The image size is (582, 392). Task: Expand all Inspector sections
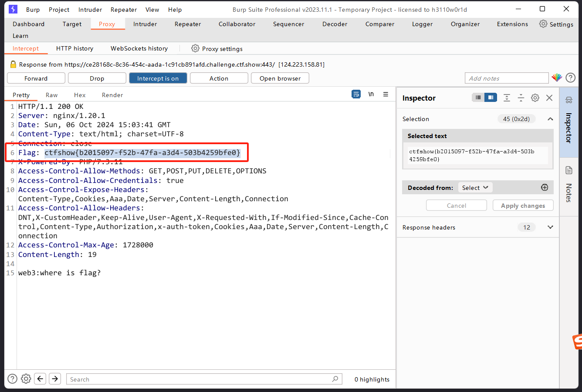(x=507, y=98)
